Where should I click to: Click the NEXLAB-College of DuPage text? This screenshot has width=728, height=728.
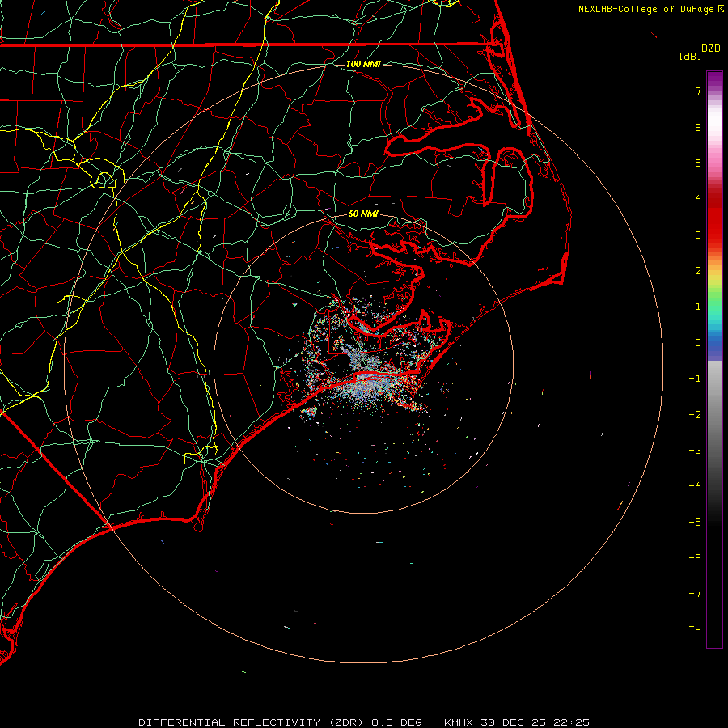[x=647, y=9]
